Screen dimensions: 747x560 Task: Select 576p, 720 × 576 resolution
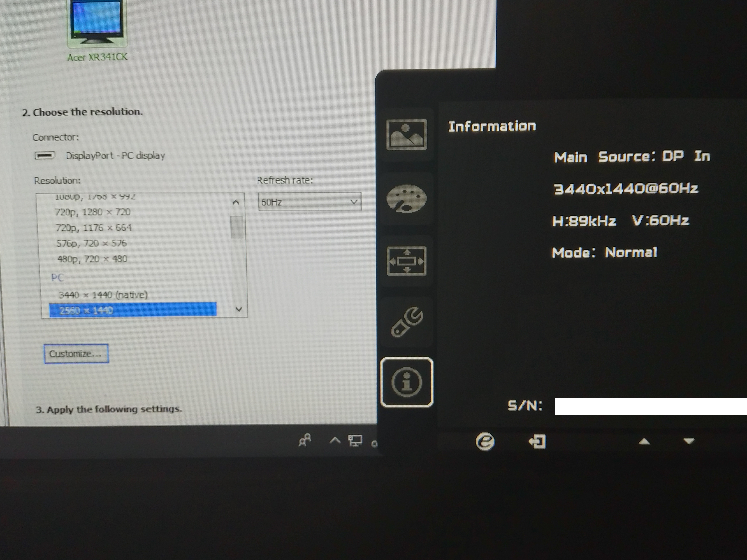tap(92, 243)
